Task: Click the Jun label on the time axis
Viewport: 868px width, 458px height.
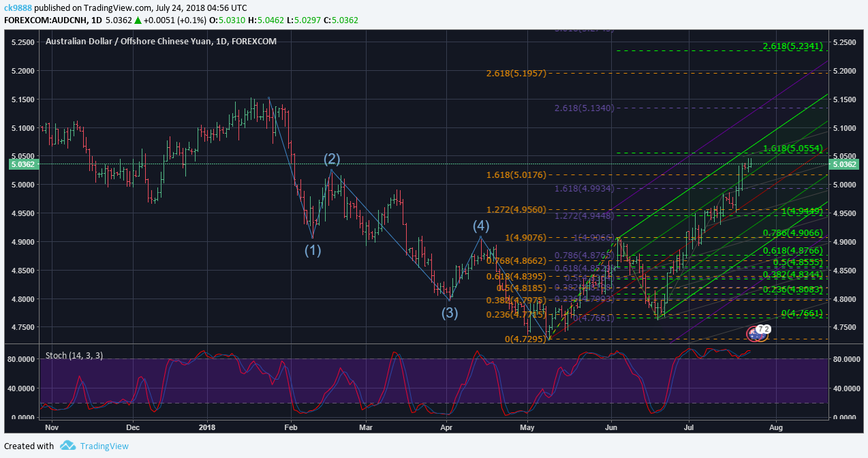Action: click(x=611, y=428)
